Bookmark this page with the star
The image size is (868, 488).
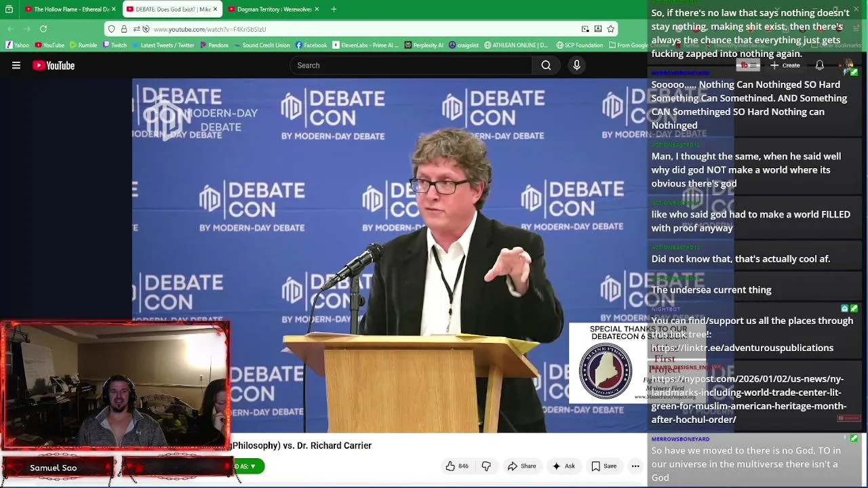610,29
